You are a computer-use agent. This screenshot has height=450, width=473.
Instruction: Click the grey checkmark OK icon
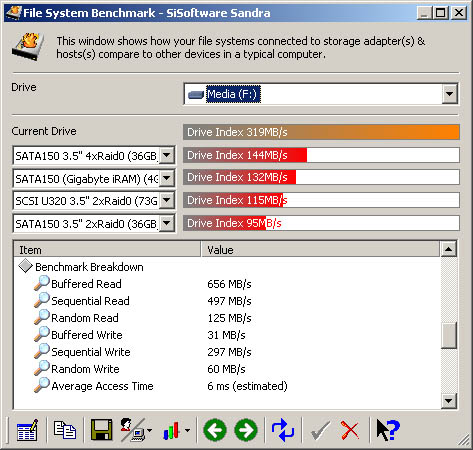[x=320, y=431]
